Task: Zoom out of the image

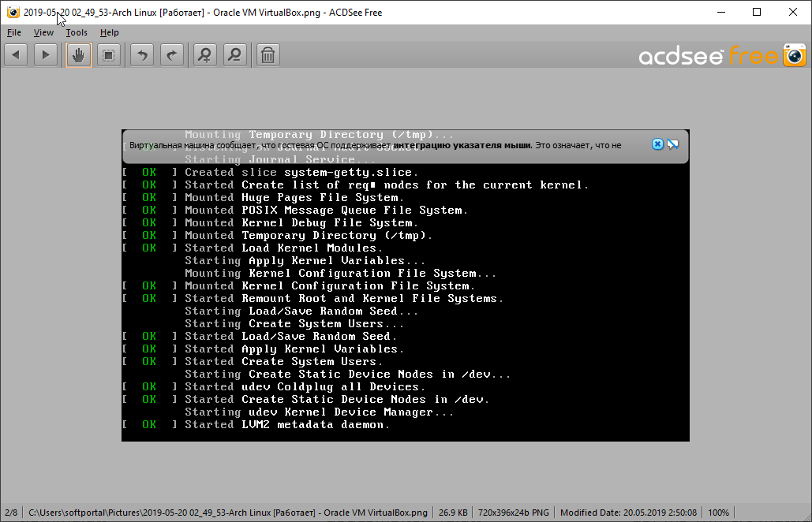Action: pos(235,55)
